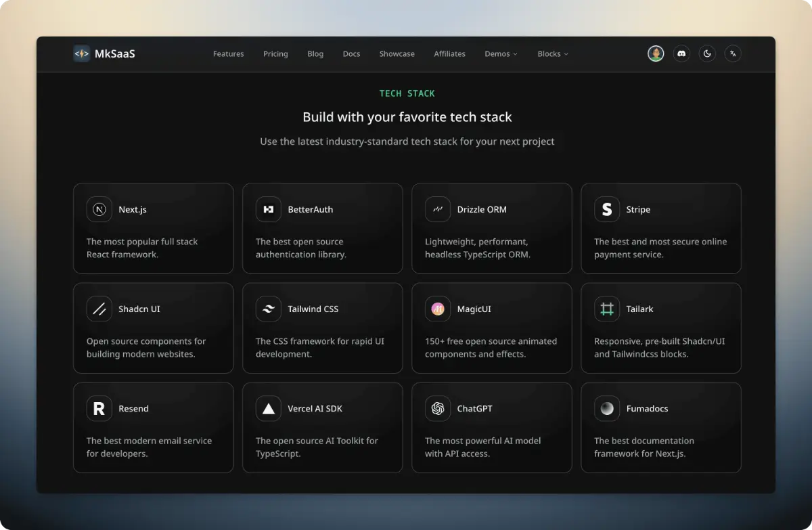The height and width of the screenshot is (530, 812).
Task: Open the Docs nav link
Action: point(351,53)
